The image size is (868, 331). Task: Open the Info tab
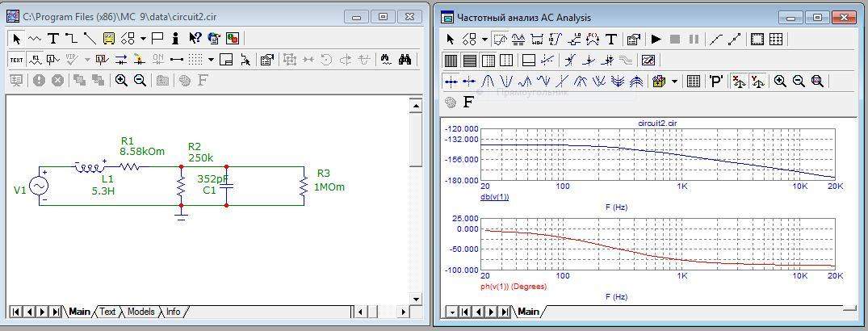coord(173,311)
